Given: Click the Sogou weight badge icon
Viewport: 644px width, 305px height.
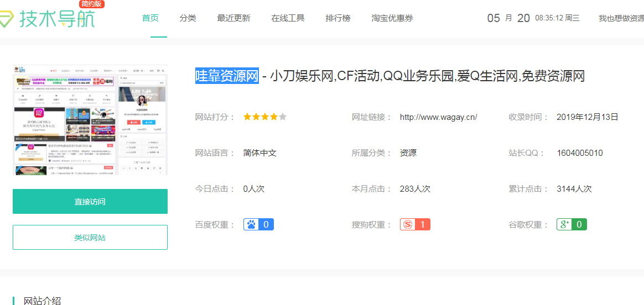Looking at the screenshot, I should (416, 224).
